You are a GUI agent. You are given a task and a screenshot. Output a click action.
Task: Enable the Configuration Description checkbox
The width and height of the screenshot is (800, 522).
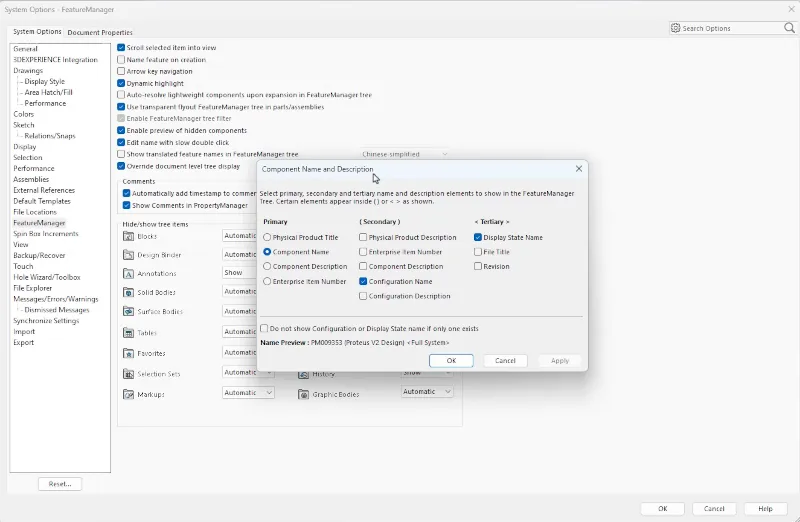363,296
